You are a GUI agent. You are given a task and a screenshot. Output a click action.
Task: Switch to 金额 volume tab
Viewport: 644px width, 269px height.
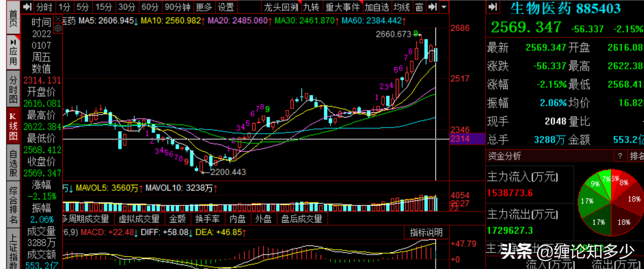click(x=177, y=219)
